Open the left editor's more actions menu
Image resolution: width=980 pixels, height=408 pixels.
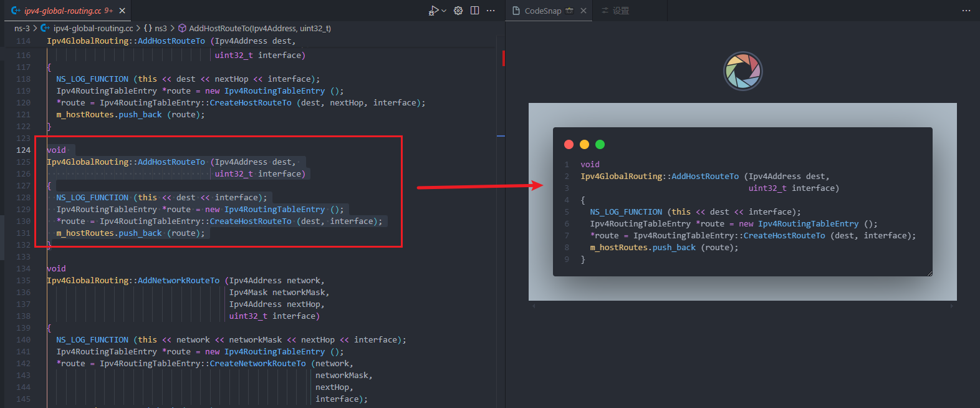click(491, 11)
